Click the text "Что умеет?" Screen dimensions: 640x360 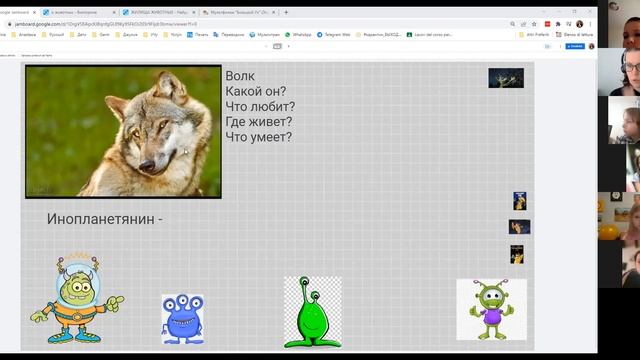click(x=259, y=137)
